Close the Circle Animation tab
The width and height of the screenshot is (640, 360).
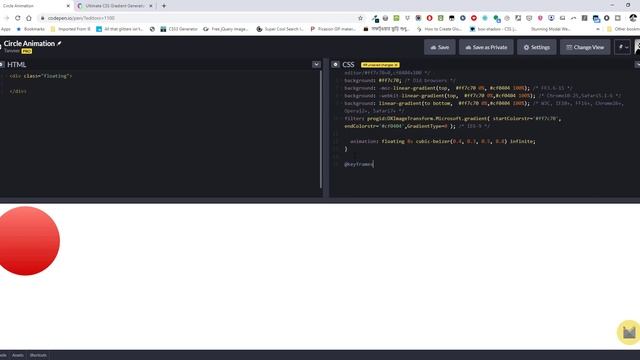[68, 6]
